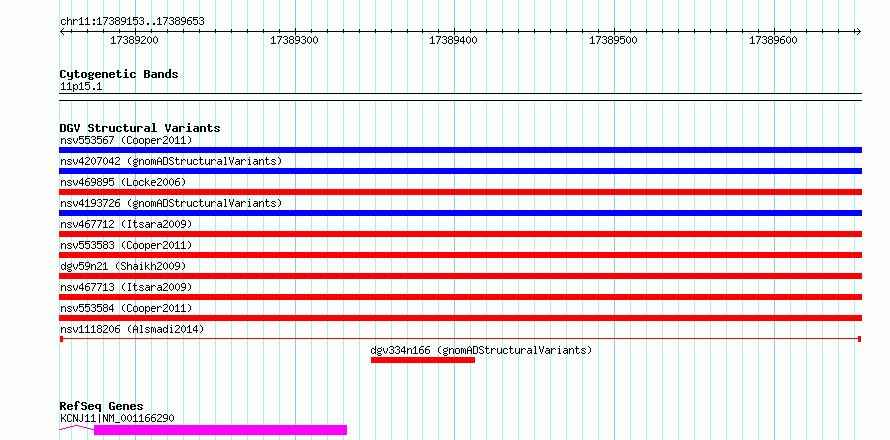Click the ruler's right arrow end
This screenshot has height=440, width=890.
pyautogui.click(x=859, y=31)
